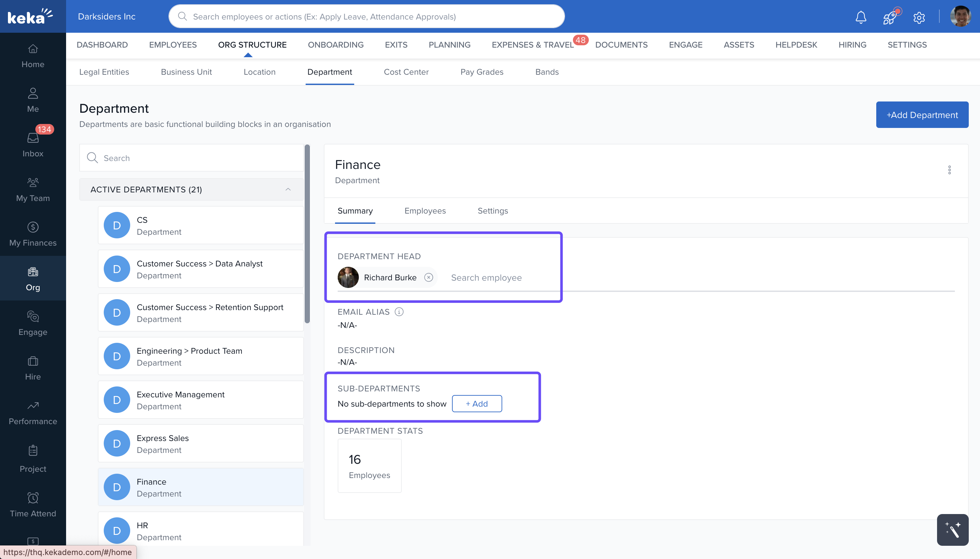Remove Richard Burke as department head
Image resolution: width=980 pixels, height=559 pixels.
point(429,277)
